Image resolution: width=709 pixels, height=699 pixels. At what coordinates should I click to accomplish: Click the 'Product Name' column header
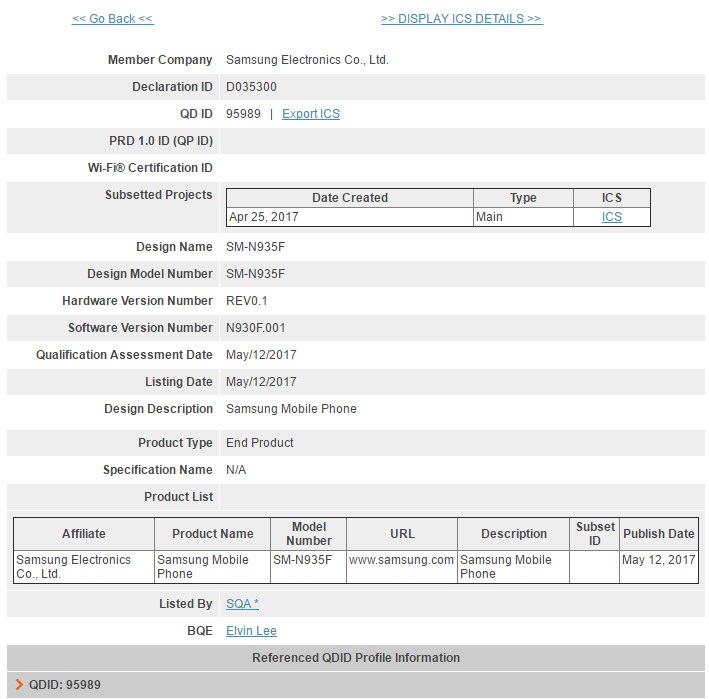pos(213,534)
